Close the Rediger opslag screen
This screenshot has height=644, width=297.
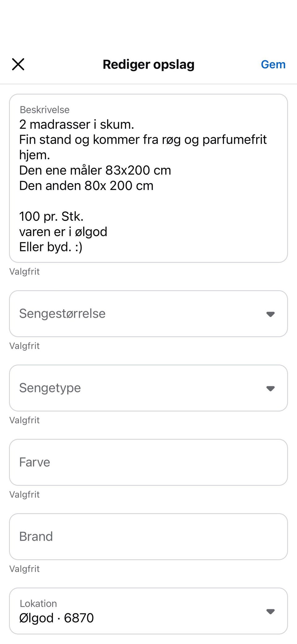click(18, 64)
